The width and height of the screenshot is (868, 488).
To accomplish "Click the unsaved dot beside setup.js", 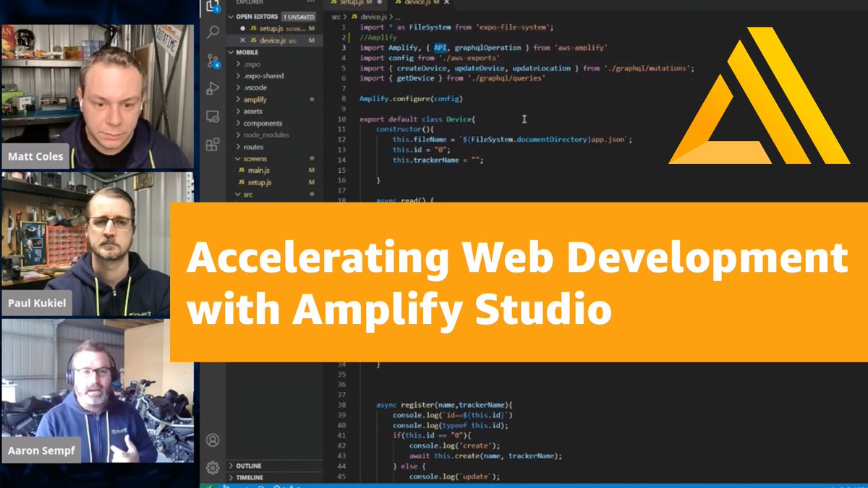I will click(x=242, y=29).
